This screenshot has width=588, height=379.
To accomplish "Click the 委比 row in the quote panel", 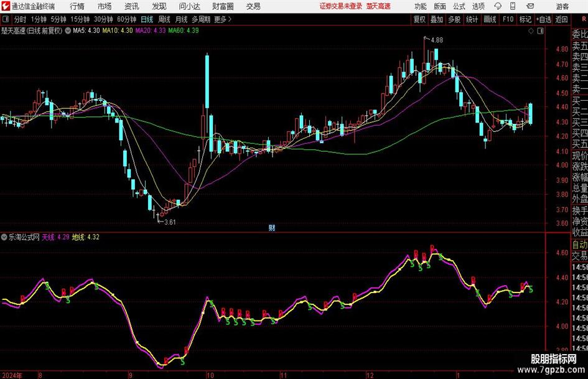I will click(x=580, y=34).
